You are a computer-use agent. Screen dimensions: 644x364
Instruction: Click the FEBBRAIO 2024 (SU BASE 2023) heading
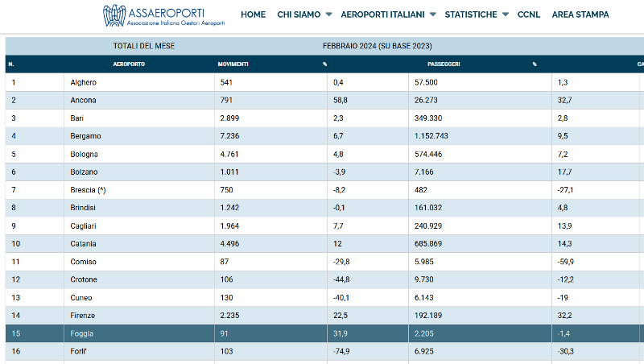[377, 46]
